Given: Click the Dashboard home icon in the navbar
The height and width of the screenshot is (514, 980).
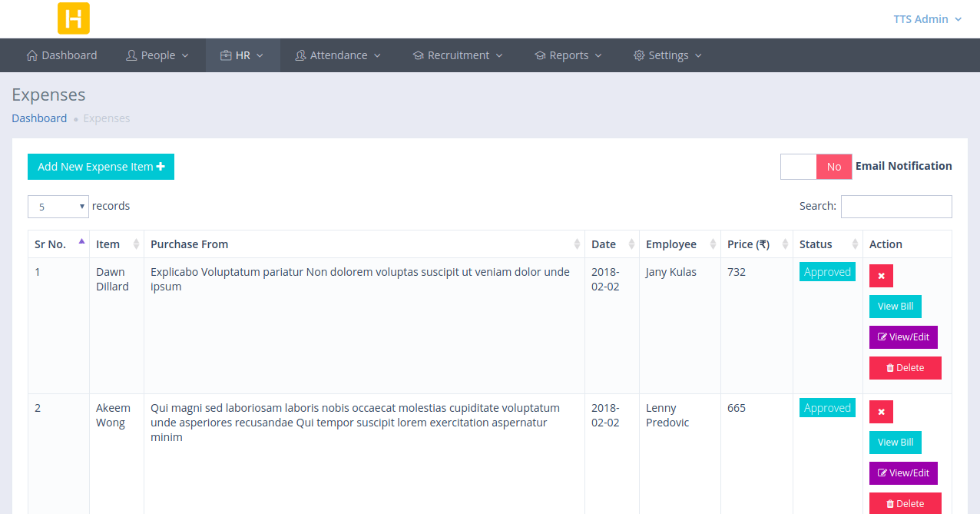Looking at the screenshot, I should (31, 55).
